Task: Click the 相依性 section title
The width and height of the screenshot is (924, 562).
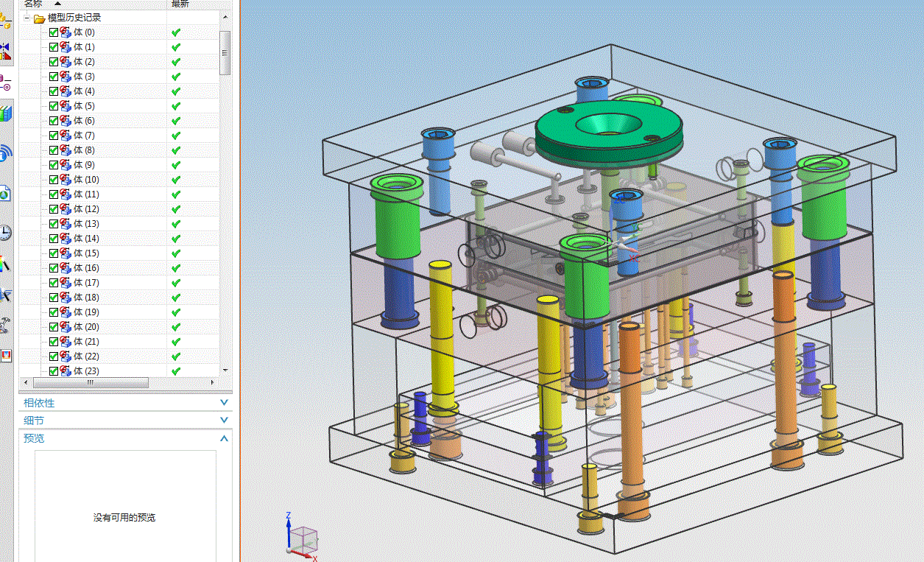Action: (x=39, y=403)
